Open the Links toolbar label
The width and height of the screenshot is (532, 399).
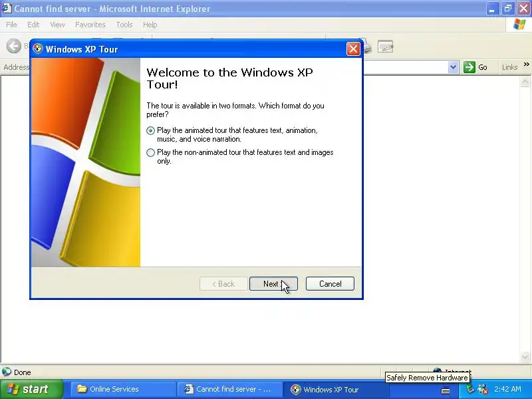click(509, 67)
